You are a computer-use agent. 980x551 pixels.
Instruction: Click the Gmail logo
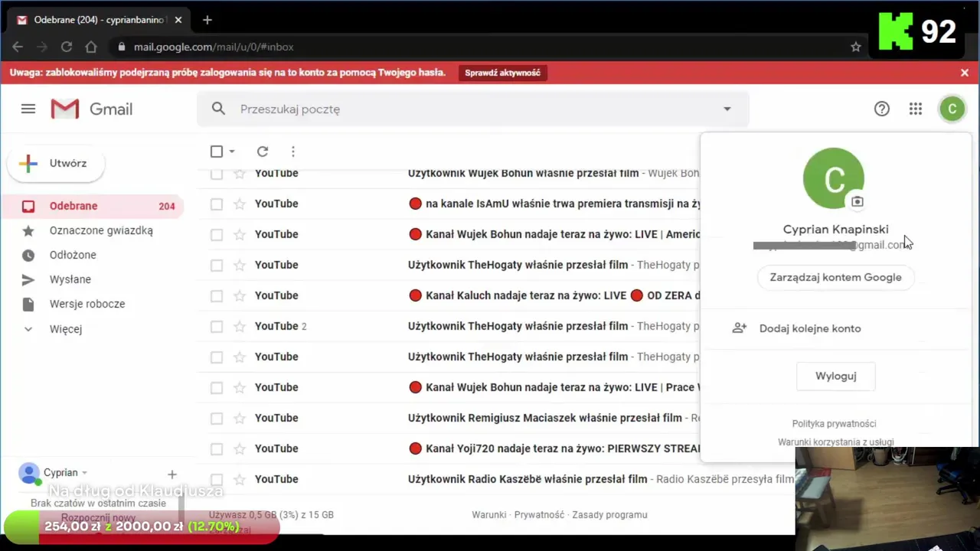[92, 109]
